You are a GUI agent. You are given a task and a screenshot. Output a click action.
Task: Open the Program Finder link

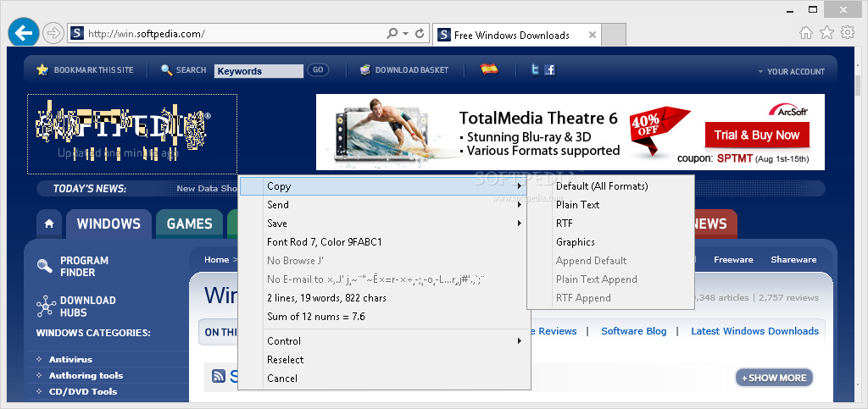point(84,267)
